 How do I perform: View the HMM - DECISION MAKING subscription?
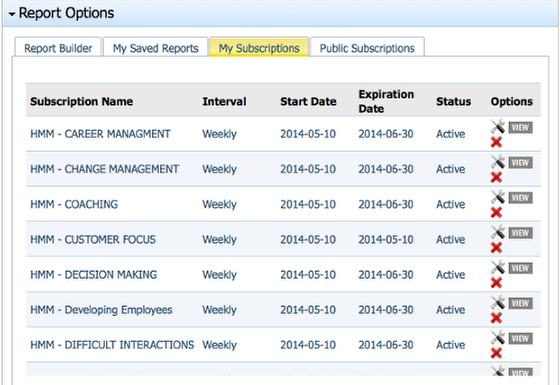(x=520, y=268)
